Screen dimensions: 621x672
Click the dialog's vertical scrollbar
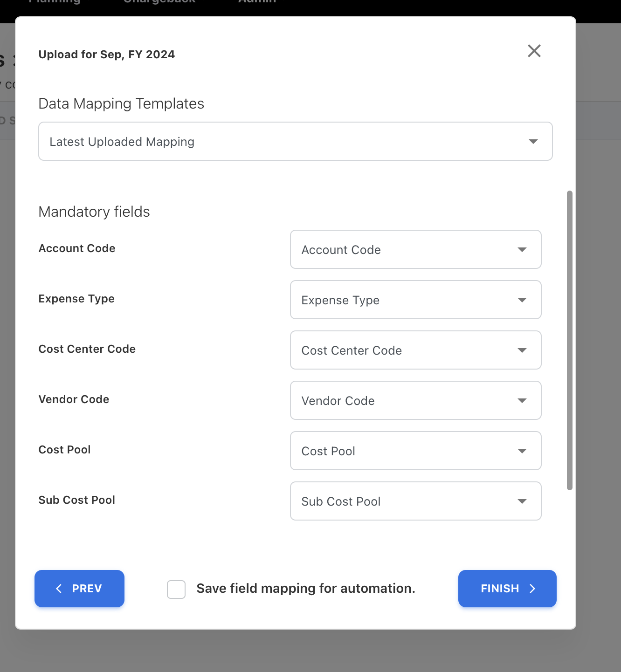tap(569, 340)
